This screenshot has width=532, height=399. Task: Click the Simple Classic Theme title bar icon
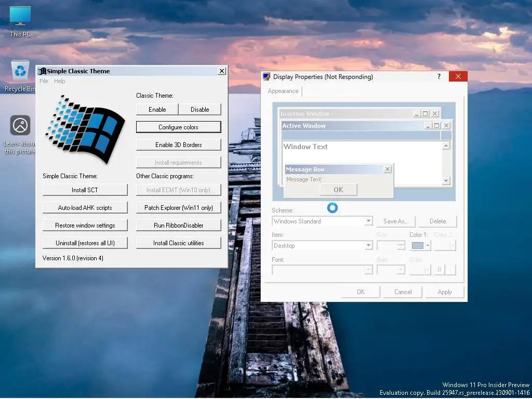42,71
